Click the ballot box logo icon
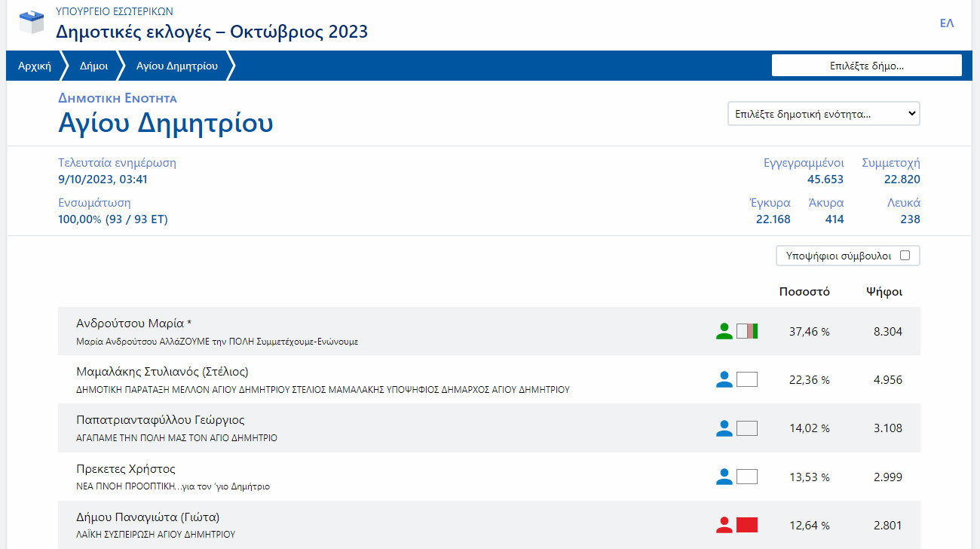This screenshot has height=549, width=980. (32, 22)
